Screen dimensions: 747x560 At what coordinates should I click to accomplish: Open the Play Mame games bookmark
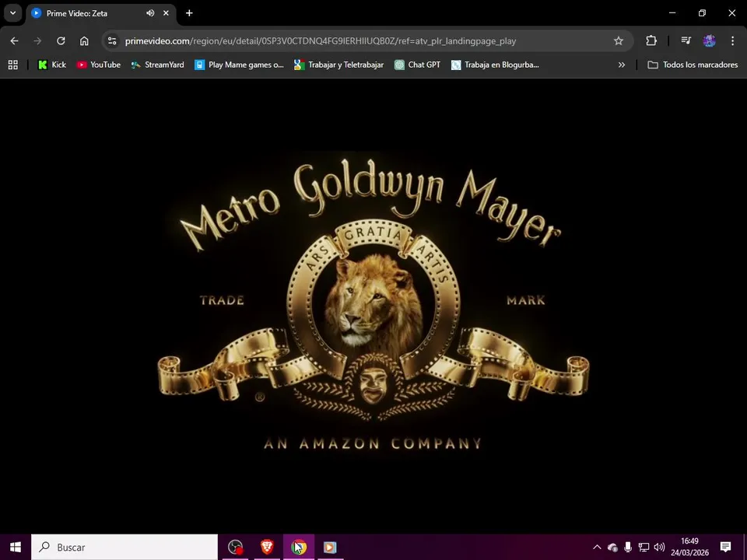tap(239, 65)
